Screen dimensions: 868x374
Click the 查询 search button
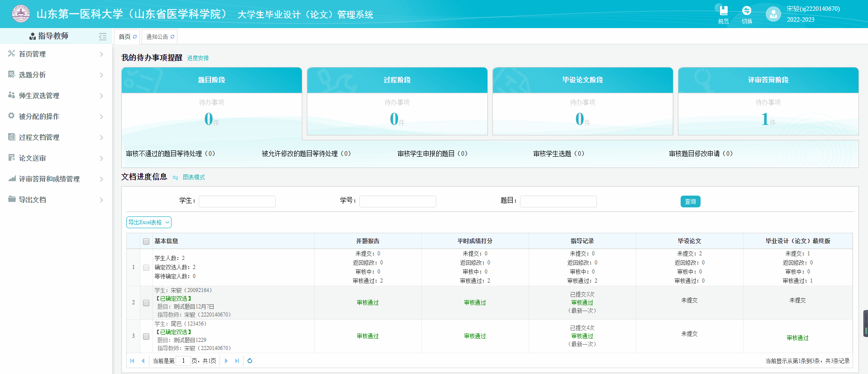tap(691, 201)
